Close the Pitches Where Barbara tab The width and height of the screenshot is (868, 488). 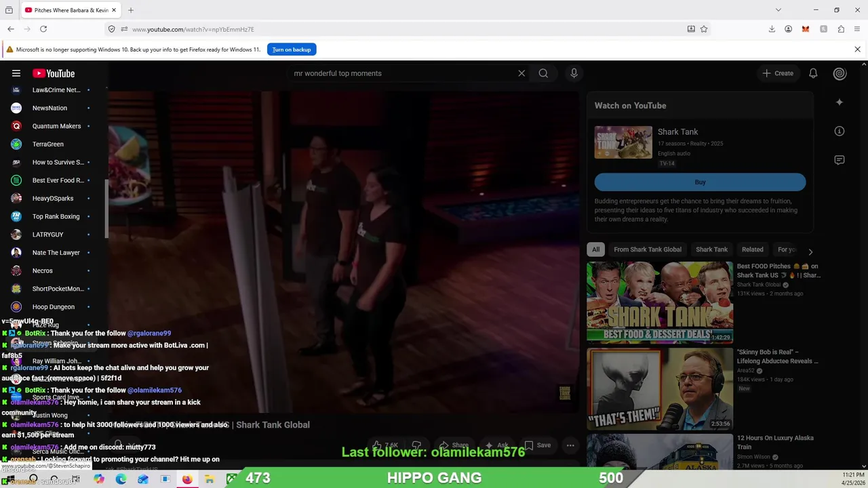(114, 10)
